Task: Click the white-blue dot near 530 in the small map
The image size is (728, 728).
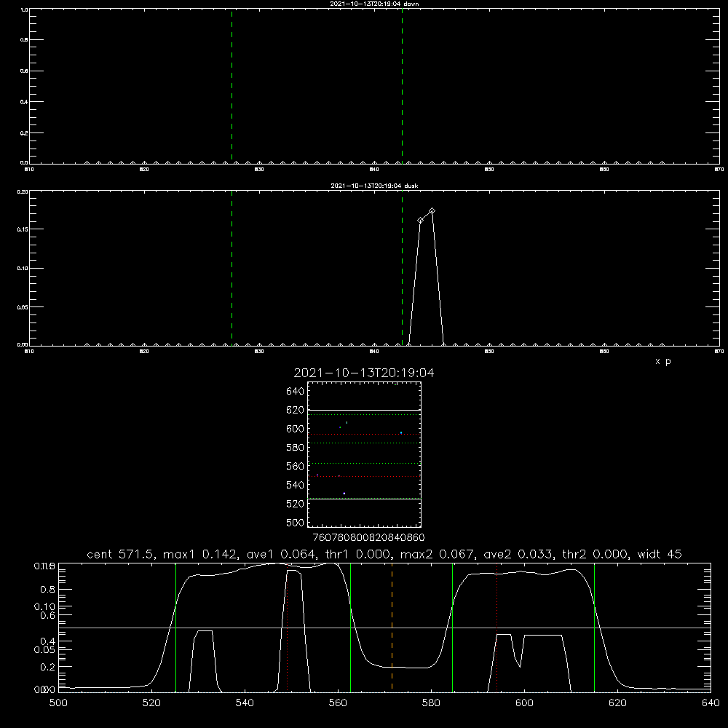Action: [344, 494]
